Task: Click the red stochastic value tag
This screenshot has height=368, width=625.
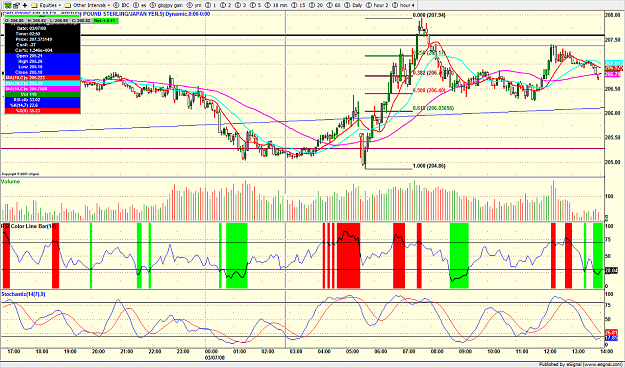Action: [611, 332]
